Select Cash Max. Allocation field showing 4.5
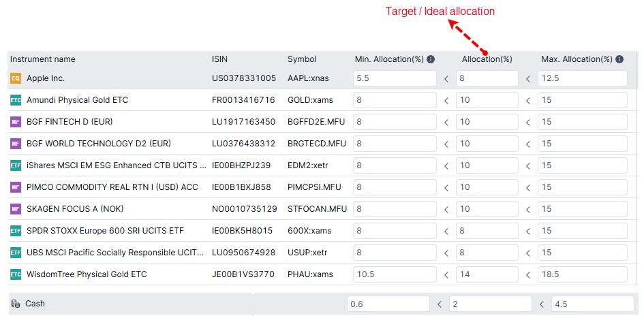This screenshot has height=320, width=644. [x=592, y=304]
